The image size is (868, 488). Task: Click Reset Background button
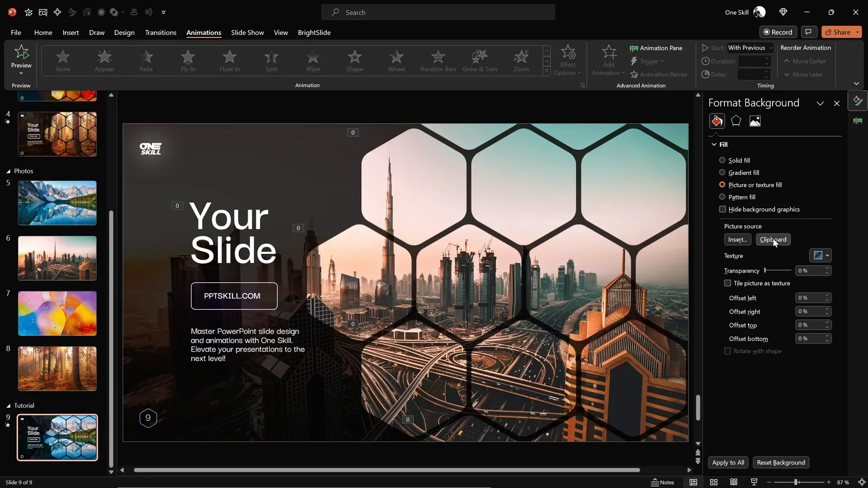(x=781, y=462)
